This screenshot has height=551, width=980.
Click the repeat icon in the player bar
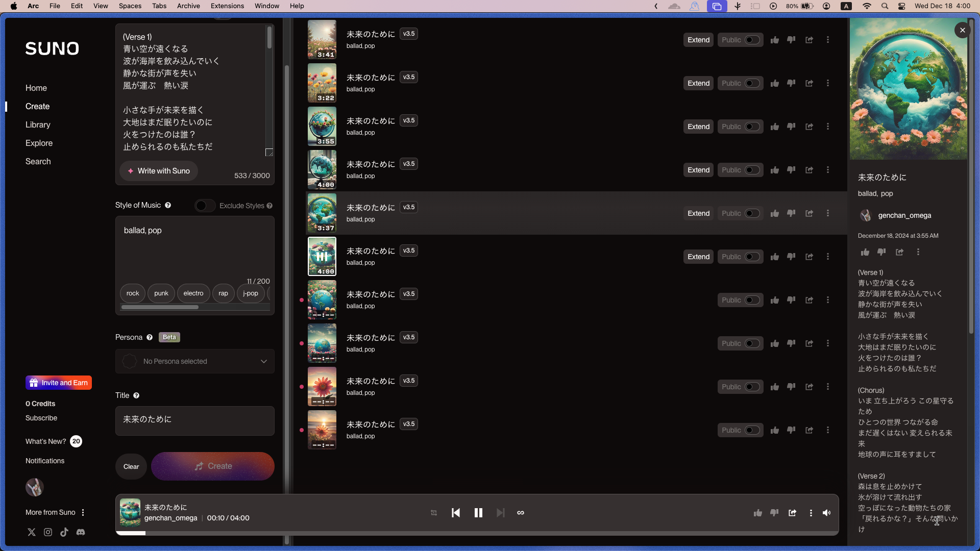pyautogui.click(x=433, y=513)
